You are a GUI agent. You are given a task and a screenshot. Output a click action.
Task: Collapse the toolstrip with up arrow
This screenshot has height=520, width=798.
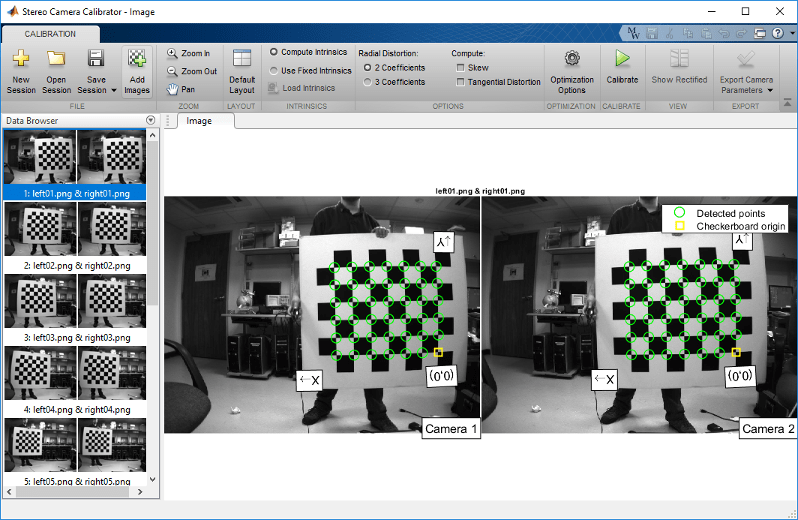coord(787,103)
